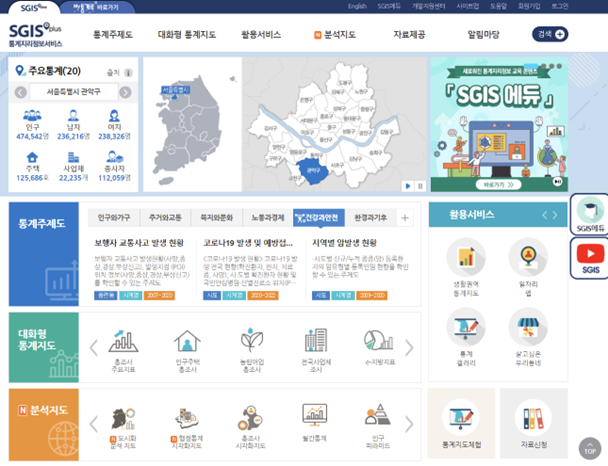Select the 노동과경제 tab
The image size is (608, 466).
[268, 217]
